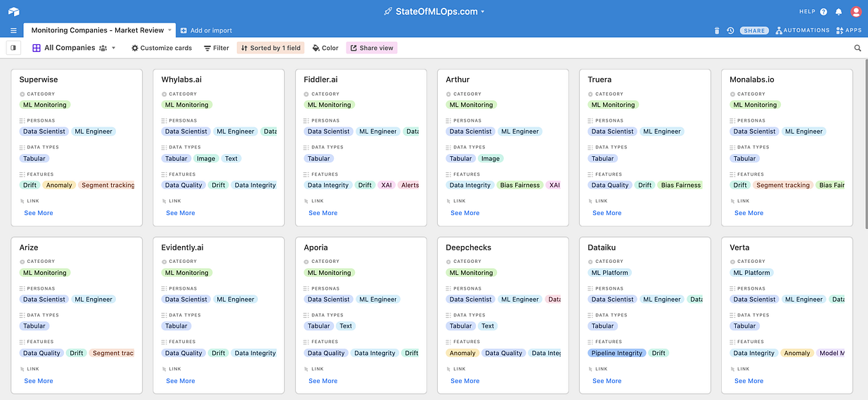Image resolution: width=868 pixels, height=400 pixels.
Task: Open the Evidently.ai card title
Action: coord(182,247)
